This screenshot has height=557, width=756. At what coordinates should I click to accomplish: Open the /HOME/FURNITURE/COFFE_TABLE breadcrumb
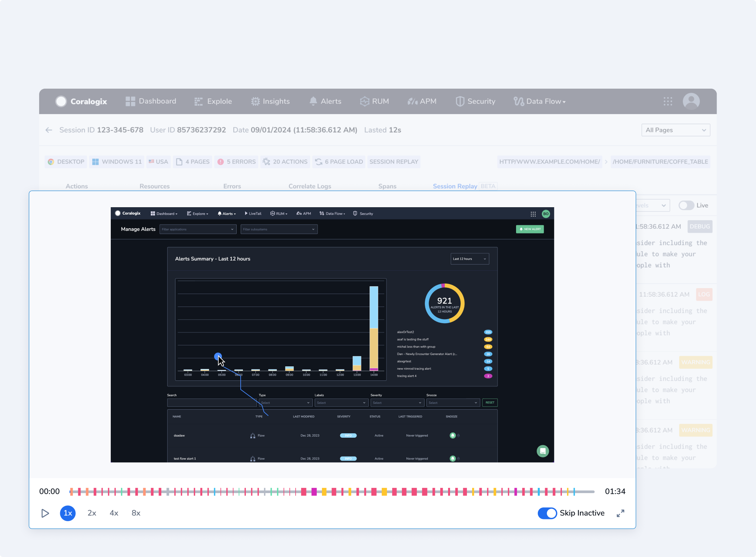click(x=660, y=162)
